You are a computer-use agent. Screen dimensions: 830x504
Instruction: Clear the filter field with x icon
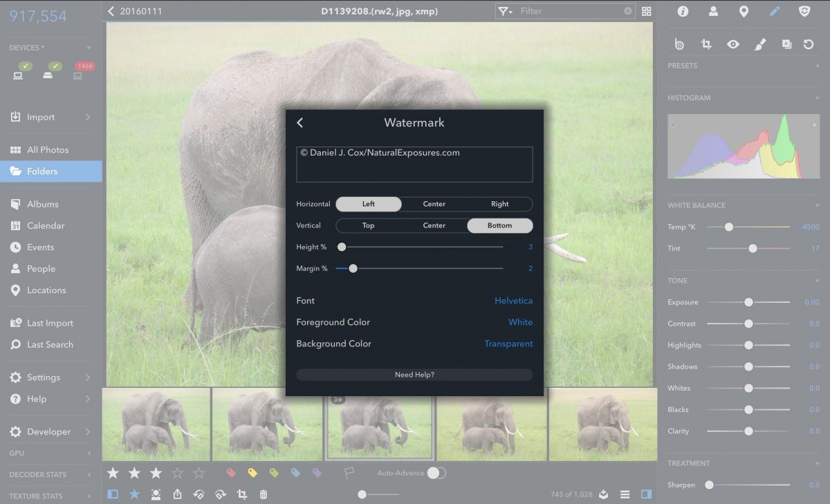[x=628, y=11]
